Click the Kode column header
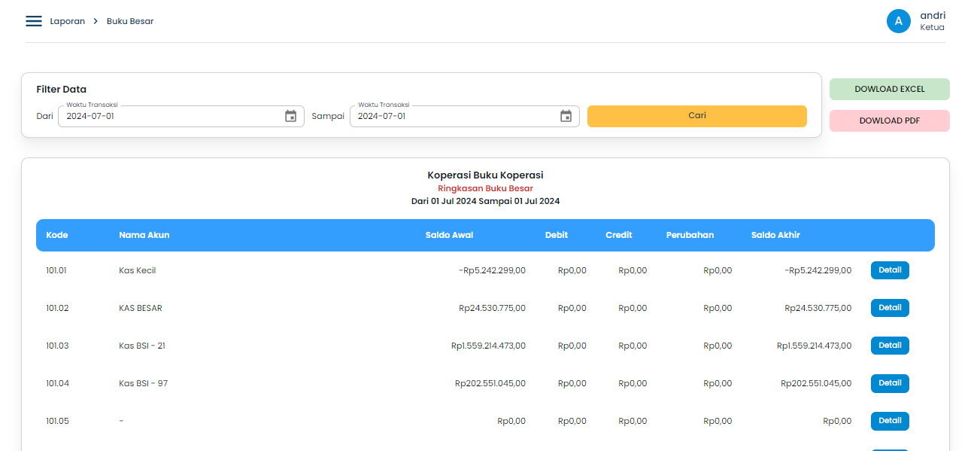Viewport: 980px width, 451px height. (56, 234)
